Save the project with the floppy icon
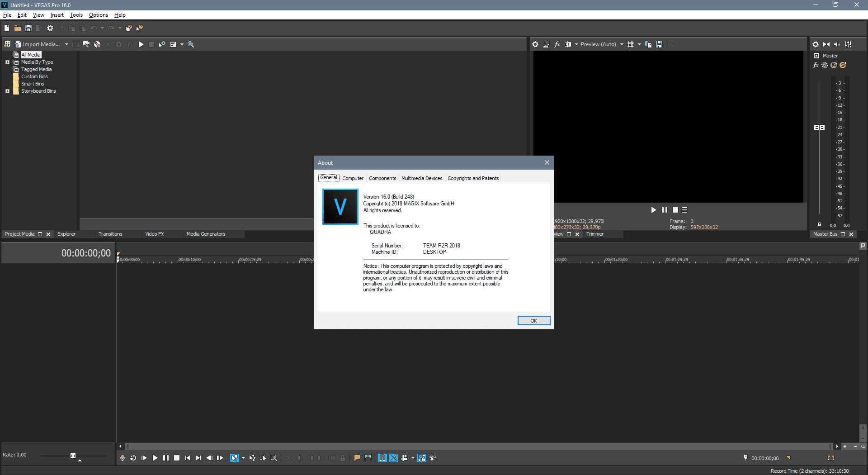 (28, 28)
